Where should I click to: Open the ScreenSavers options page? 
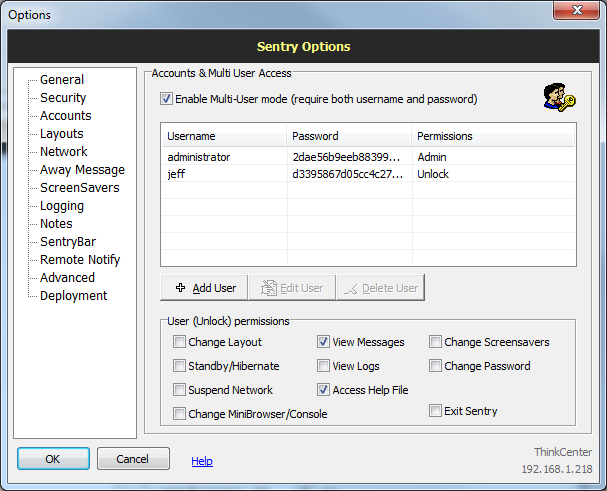pos(80,188)
